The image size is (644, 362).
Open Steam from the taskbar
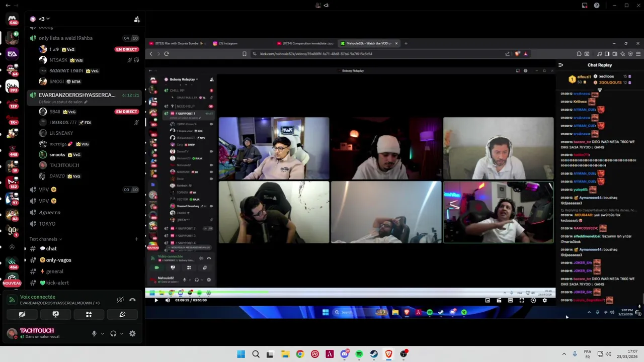(x=374, y=354)
